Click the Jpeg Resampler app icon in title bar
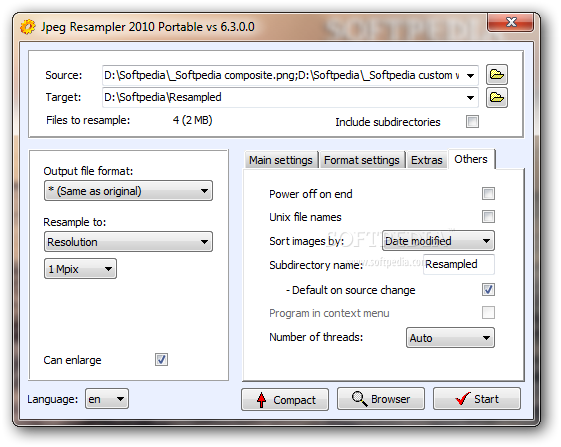The width and height of the screenshot is (561, 447). click(28, 27)
